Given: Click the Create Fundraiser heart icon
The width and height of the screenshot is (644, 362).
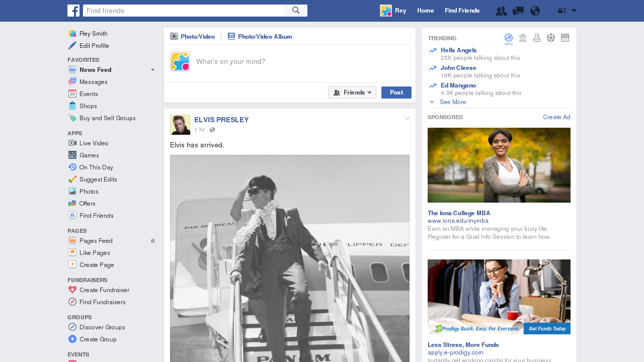Looking at the screenshot, I should tap(72, 290).
